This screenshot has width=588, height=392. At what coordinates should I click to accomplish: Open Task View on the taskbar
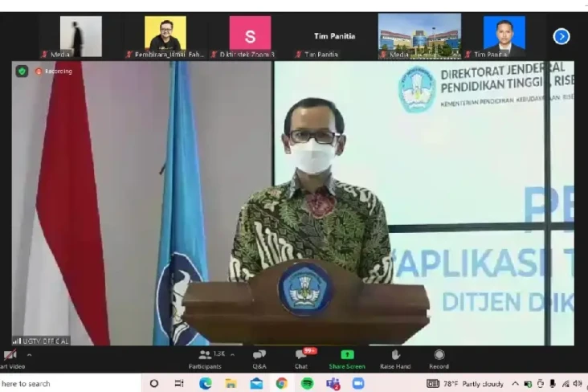tap(179, 383)
